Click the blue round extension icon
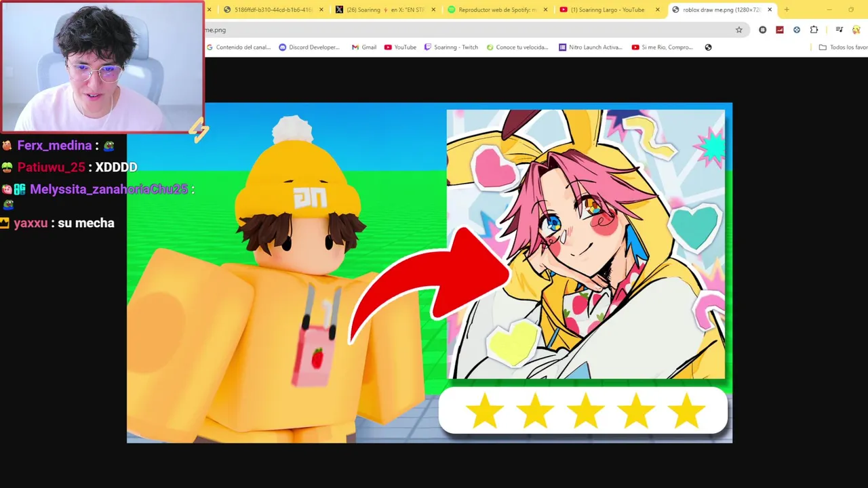This screenshot has width=868, height=488. tap(797, 30)
